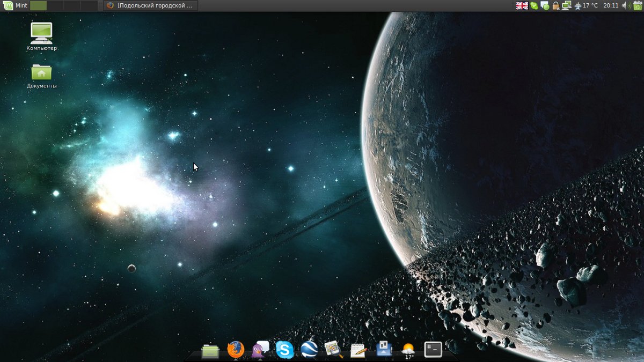Image resolution: width=644 pixels, height=362 pixels.
Task: Open the image viewer dock icon
Action: tap(333, 350)
